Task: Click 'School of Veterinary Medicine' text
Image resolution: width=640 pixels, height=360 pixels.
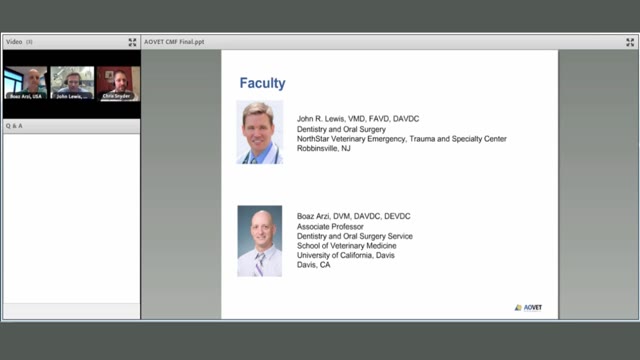Action: pyautogui.click(x=347, y=246)
